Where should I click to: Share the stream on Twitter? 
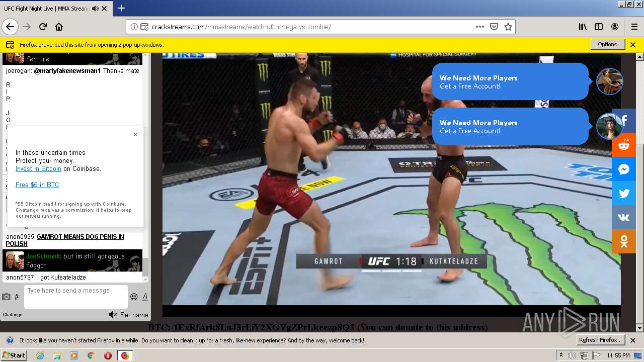coord(624,193)
